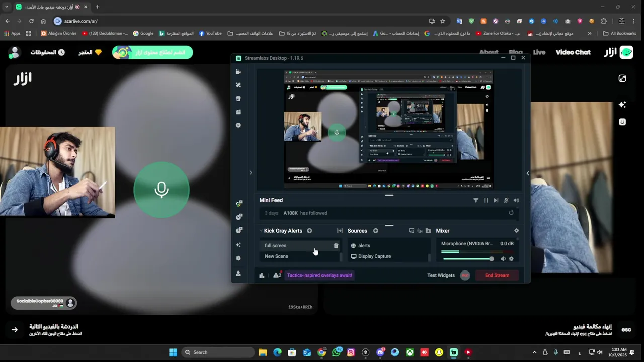Open the Live link on Azar header
The width and height of the screenshot is (644, 362).
coord(539,52)
